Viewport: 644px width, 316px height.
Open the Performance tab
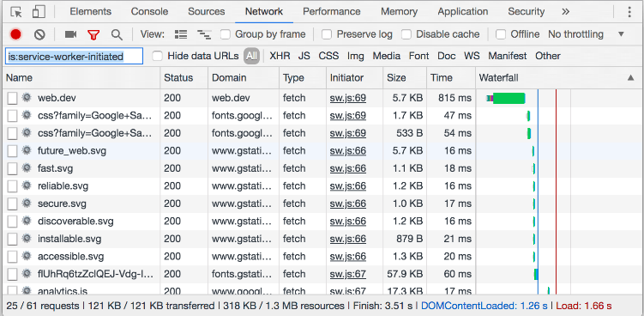point(332,11)
